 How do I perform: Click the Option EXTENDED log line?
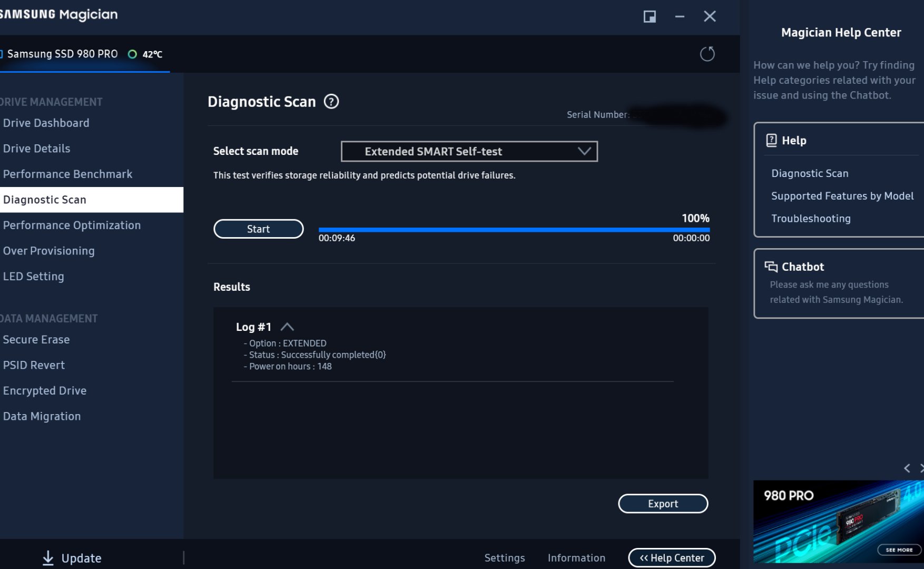pyautogui.click(x=285, y=343)
